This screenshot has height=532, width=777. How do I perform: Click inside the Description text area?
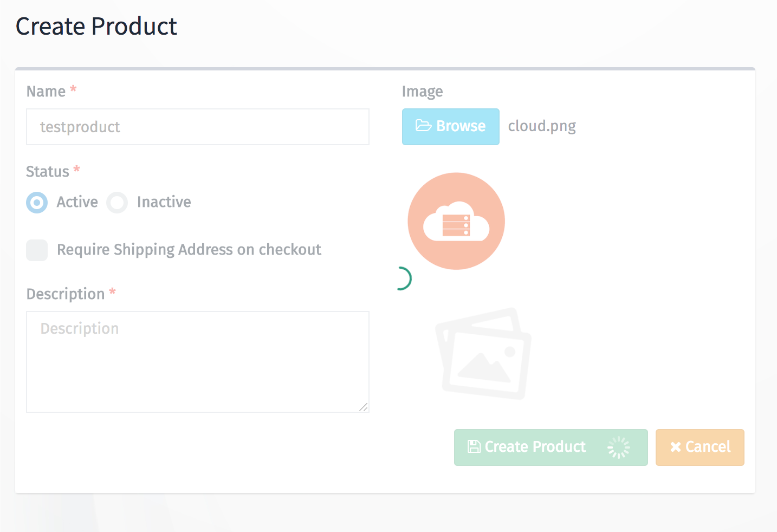click(198, 362)
